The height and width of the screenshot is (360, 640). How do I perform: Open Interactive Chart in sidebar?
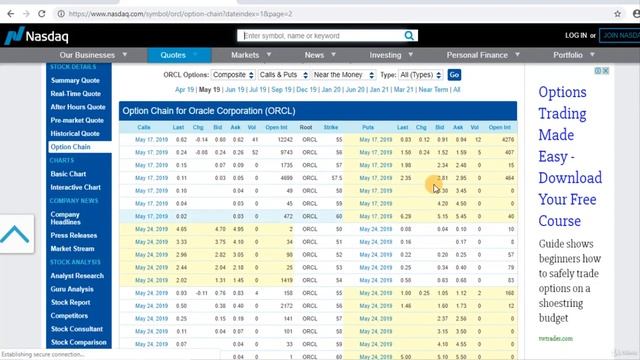(76, 187)
